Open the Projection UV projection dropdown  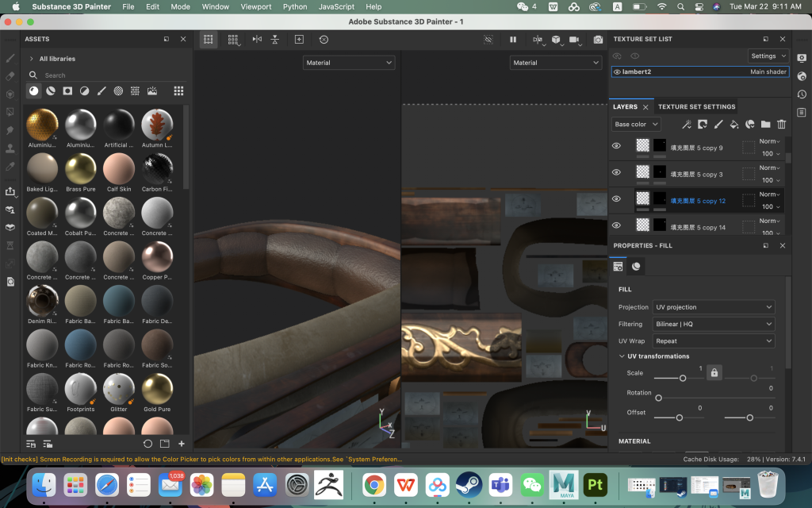(x=713, y=307)
